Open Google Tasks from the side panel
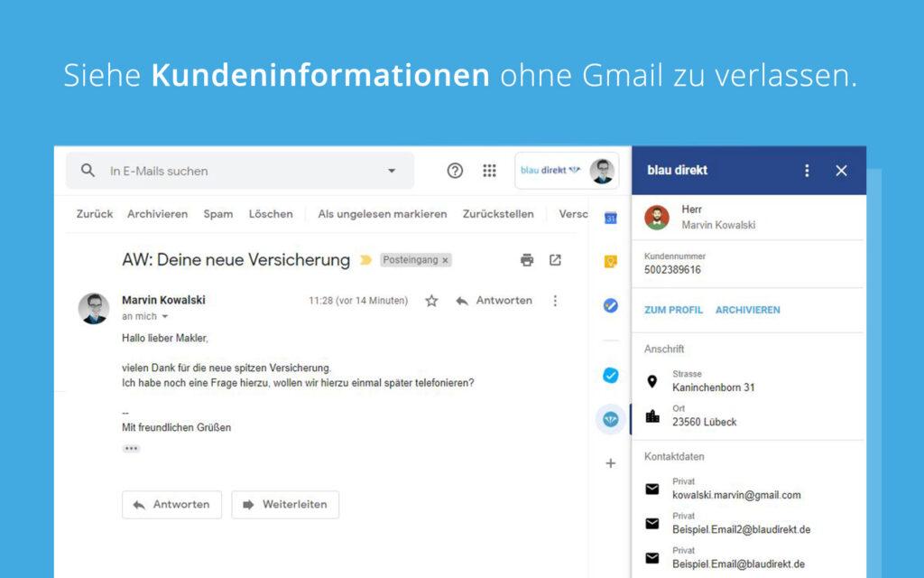924x578 pixels. coord(610,305)
